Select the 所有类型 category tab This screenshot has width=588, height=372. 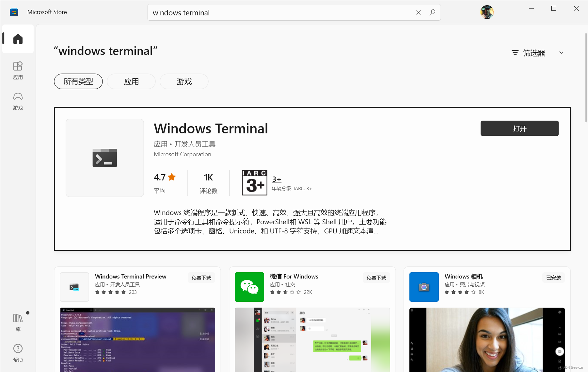(x=78, y=81)
